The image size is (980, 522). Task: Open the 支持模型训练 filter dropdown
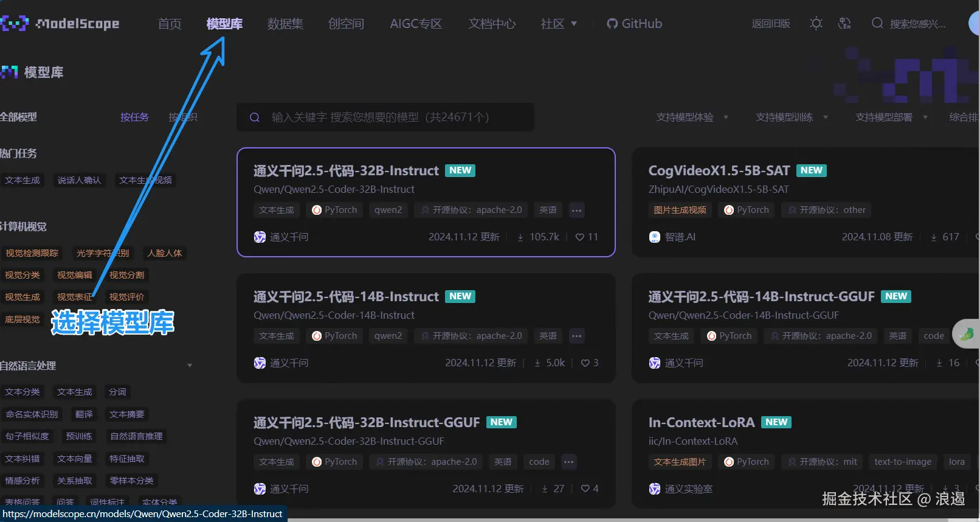792,117
